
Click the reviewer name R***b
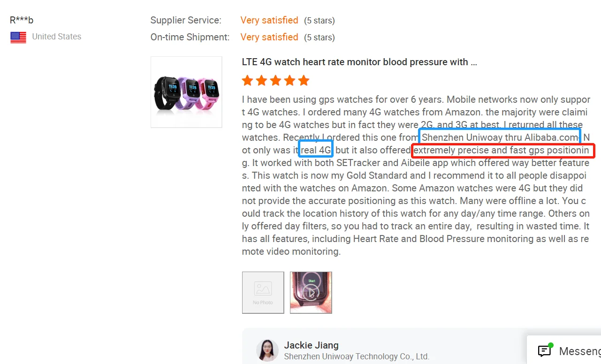click(22, 20)
